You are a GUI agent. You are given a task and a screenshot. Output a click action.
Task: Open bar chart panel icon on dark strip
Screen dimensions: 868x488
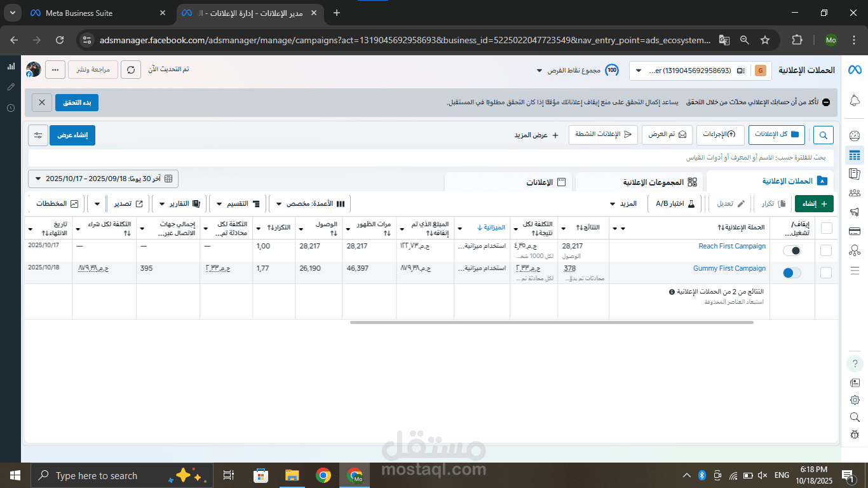point(11,66)
